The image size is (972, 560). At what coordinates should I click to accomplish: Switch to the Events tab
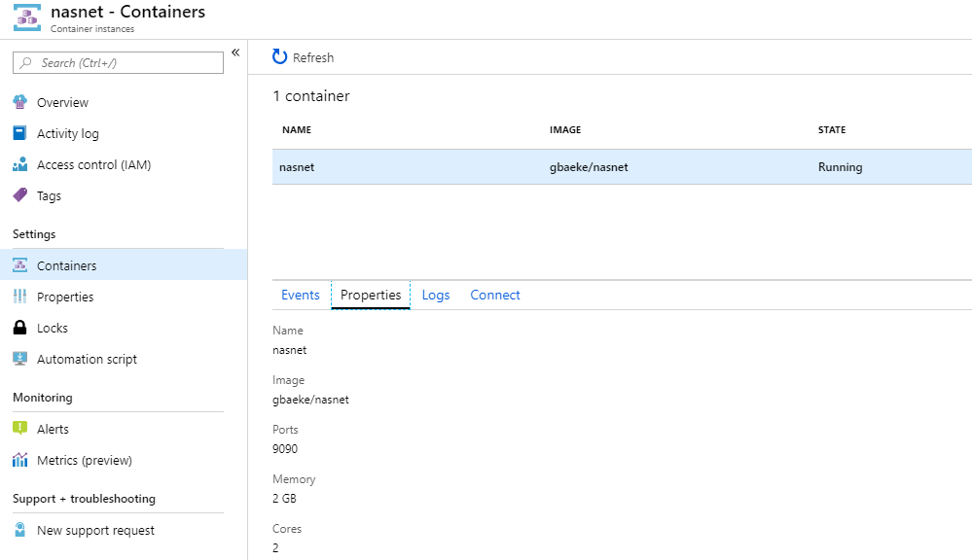(300, 295)
